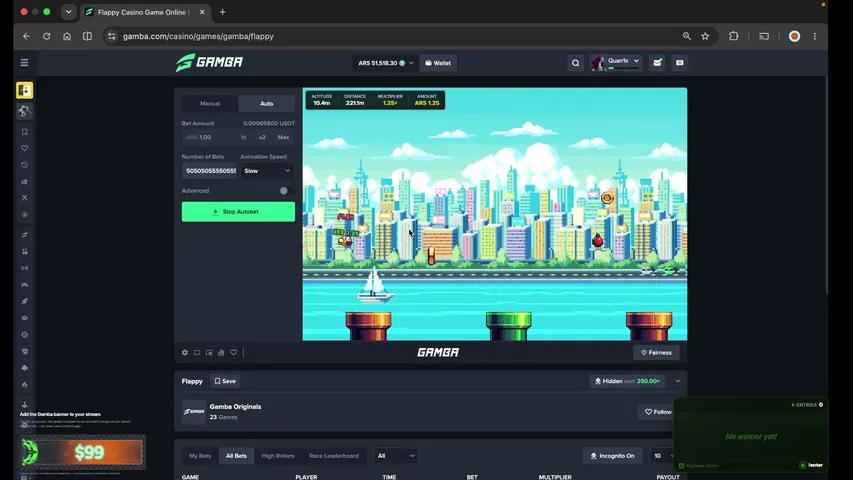This screenshot has height=480, width=853.
Task: Open the rocket icon in sidebar
Action: [x=24, y=301]
